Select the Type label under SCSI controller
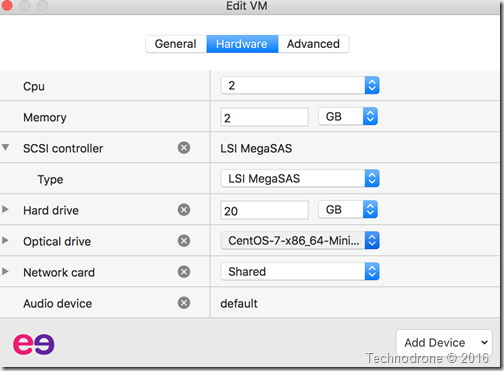The image size is (504, 371). 50,179
